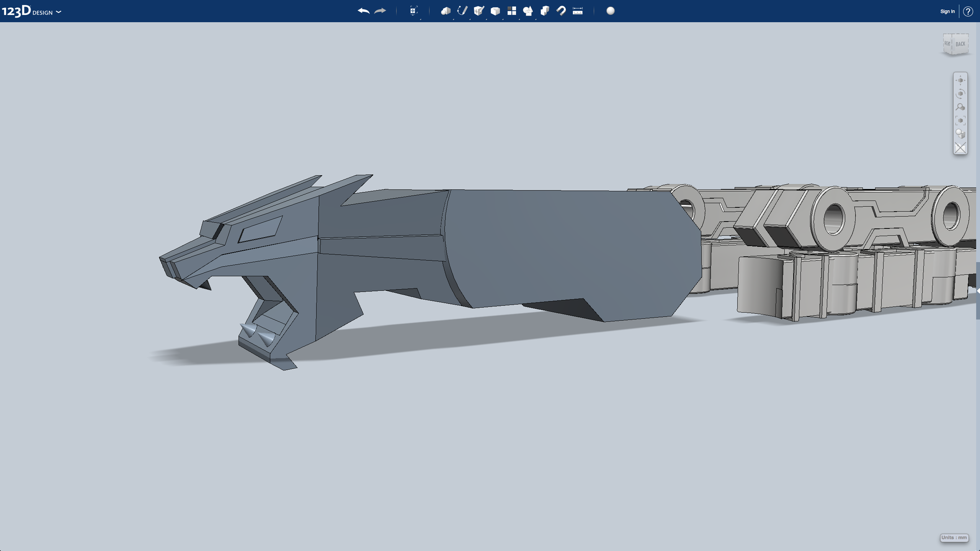
Task: Click the Sign In link
Action: 947,11
